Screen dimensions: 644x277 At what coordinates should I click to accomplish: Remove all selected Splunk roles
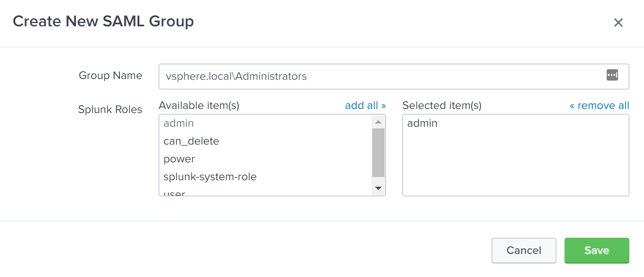pos(599,106)
